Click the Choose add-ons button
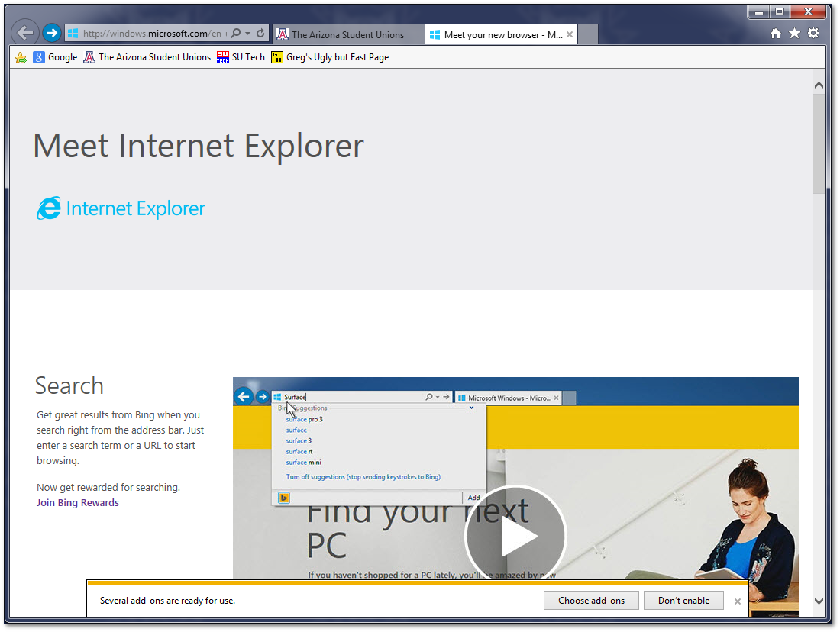Viewport: 840px width, 632px height. click(591, 601)
